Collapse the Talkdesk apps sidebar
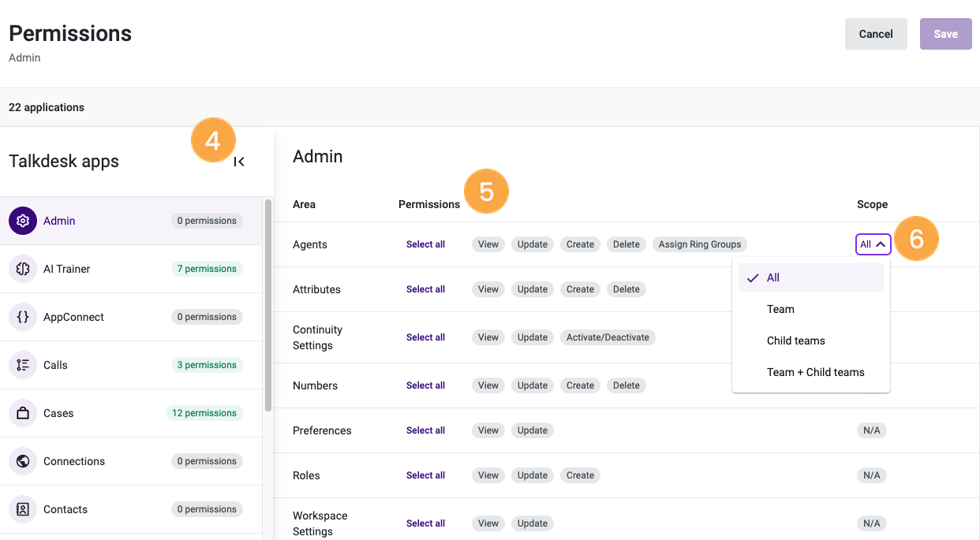The width and height of the screenshot is (980, 540). point(239,161)
